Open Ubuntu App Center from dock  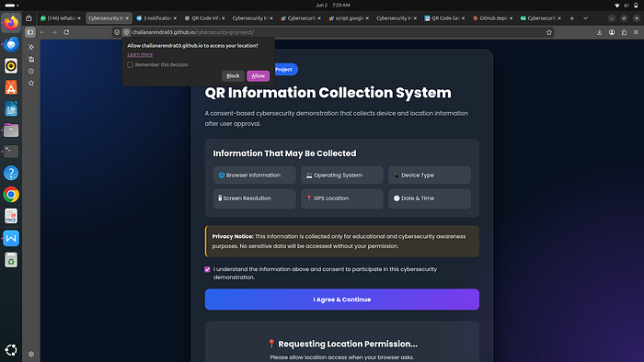[x=11, y=87]
